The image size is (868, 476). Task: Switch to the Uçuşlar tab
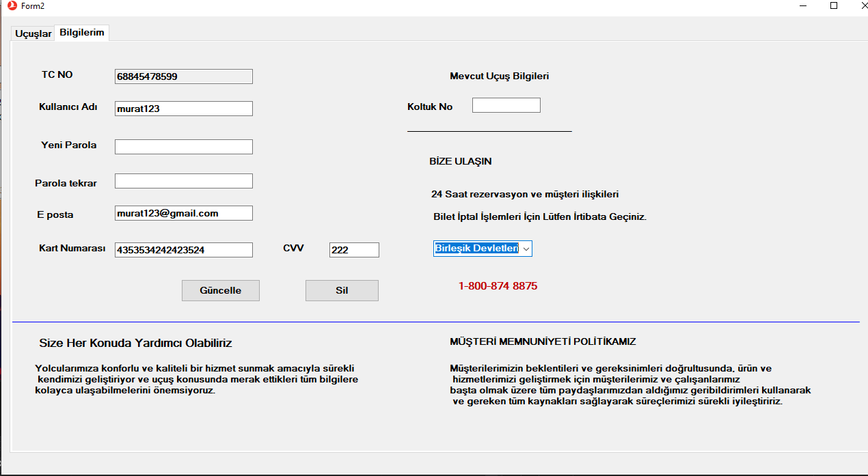coord(31,32)
